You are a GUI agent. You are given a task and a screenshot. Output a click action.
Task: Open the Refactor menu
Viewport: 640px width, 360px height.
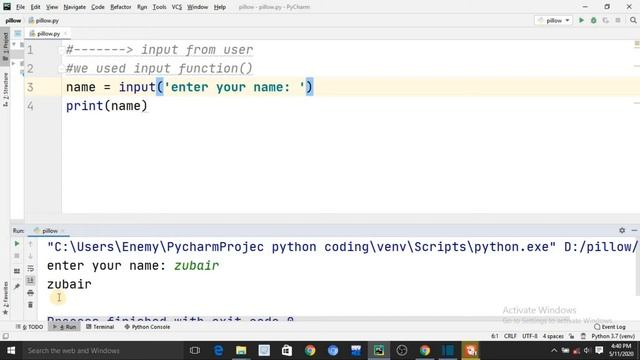tap(121, 7)
